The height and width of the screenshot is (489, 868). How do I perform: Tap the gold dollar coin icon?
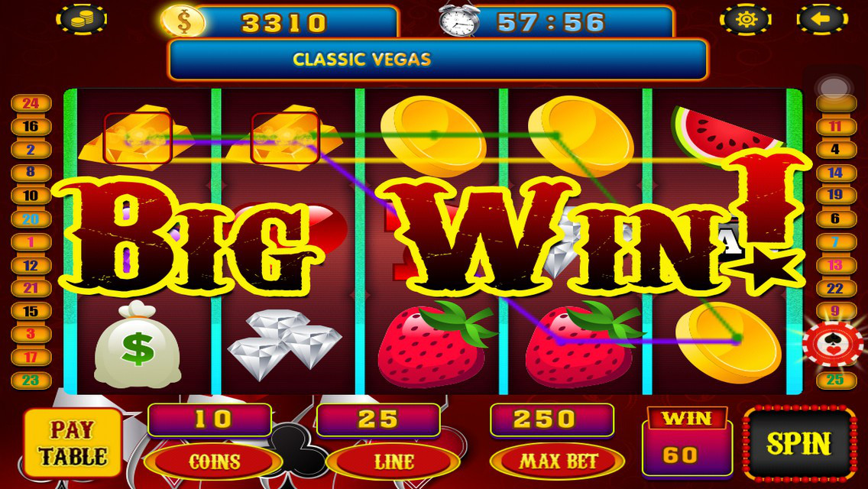tap(183, 22)
